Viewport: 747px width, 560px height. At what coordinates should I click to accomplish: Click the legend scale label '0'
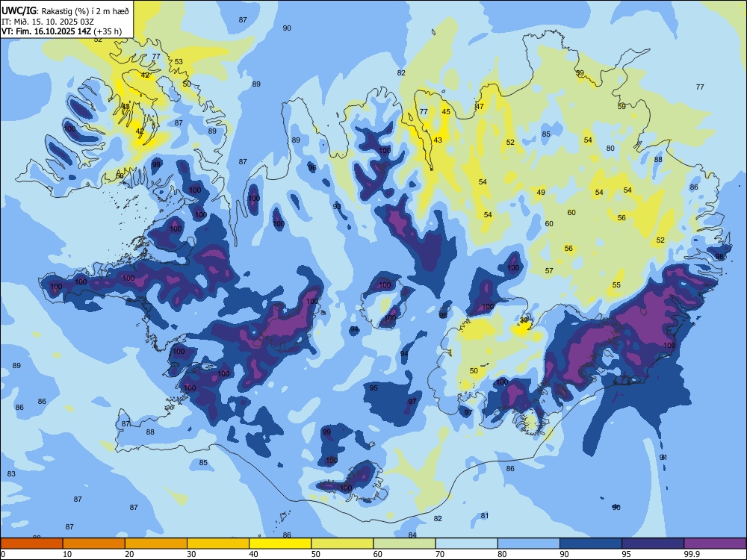coord(3,554)
